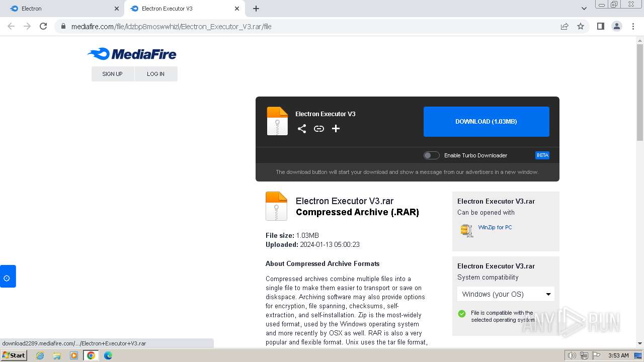Select the Electron Executor V3 tab

pyautogui.click(x=184, y=9)
